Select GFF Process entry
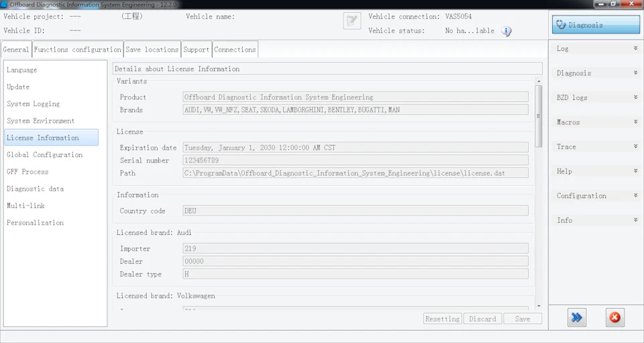 tap(28, 172)
